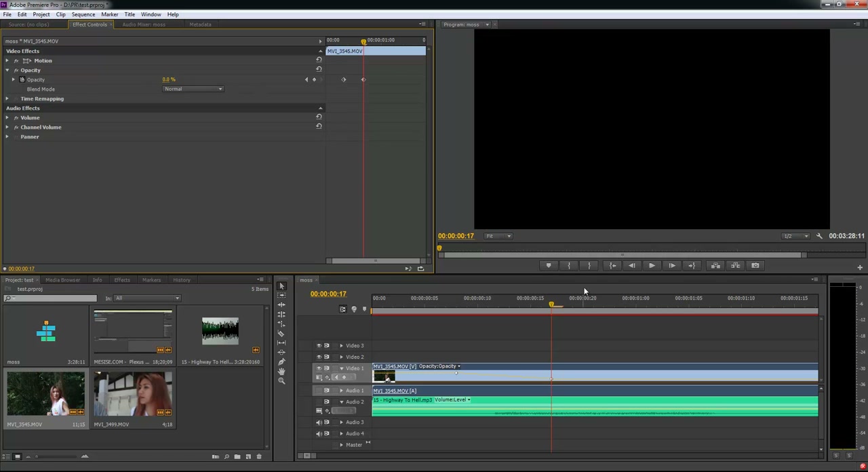Open the Sequence menu

coord(83,14)
